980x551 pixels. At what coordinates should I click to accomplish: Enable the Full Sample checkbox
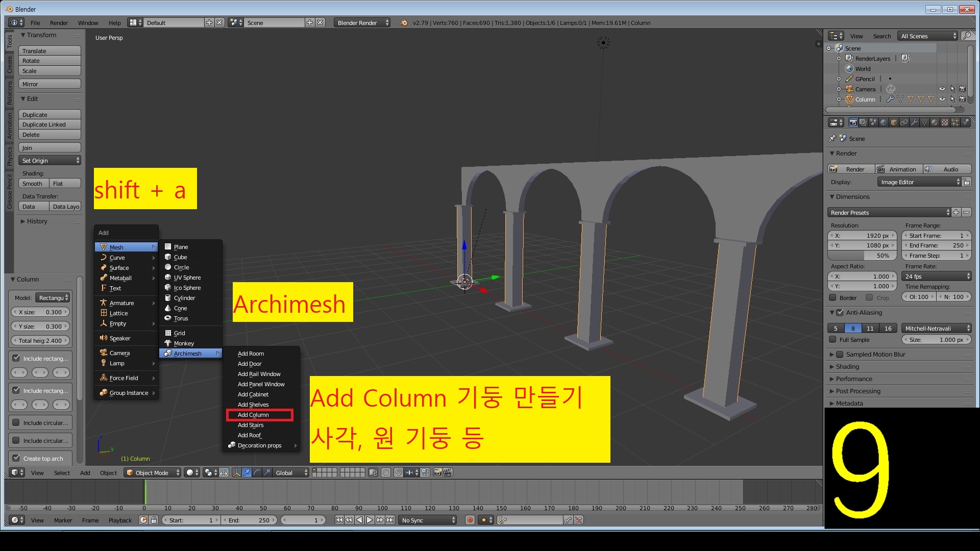[833, 340]
